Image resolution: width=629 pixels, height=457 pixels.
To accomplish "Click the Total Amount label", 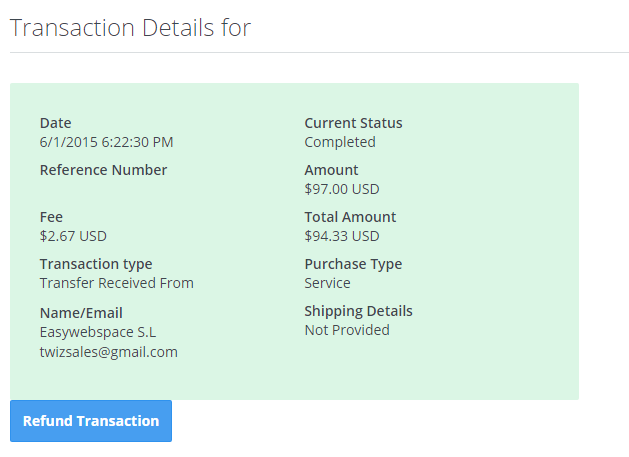I will point(350,217).
